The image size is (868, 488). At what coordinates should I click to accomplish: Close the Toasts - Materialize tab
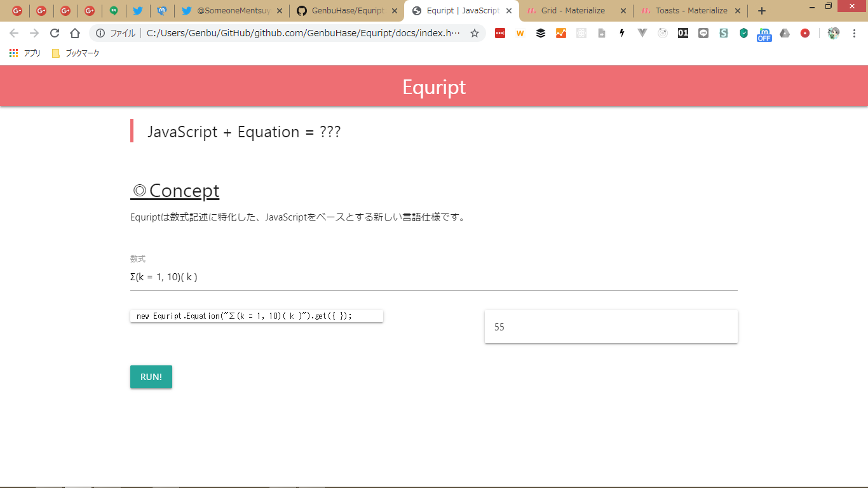[x=737, y=11]
